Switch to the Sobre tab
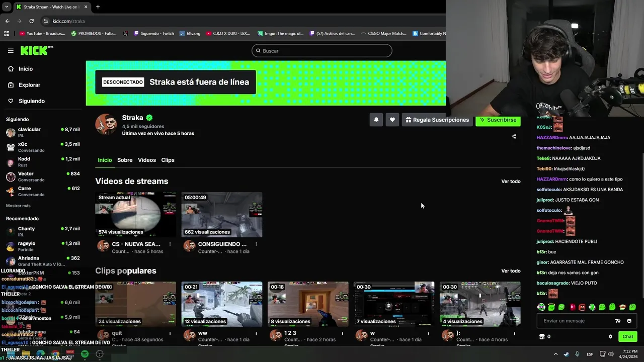Viewport: 644px width, 362px height. coord(125,160)
